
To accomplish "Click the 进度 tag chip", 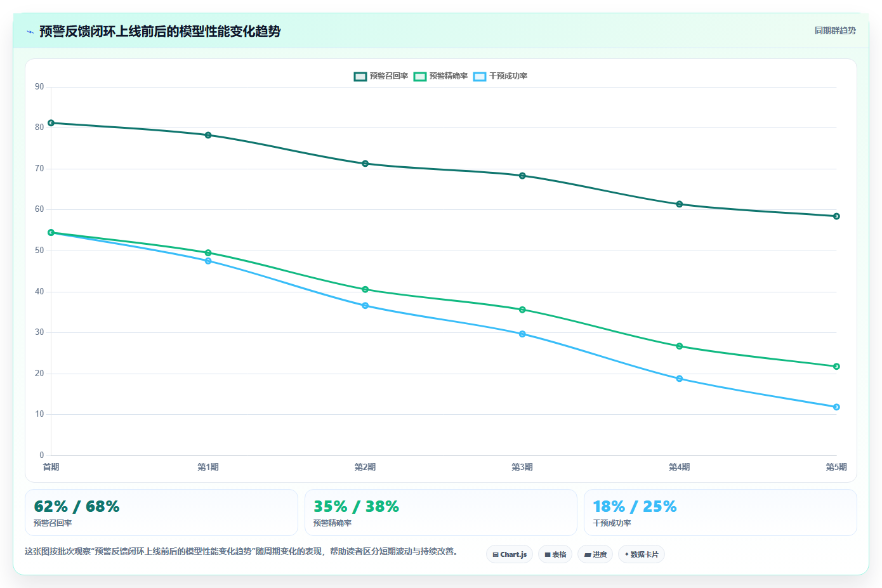I will point(595,554).
